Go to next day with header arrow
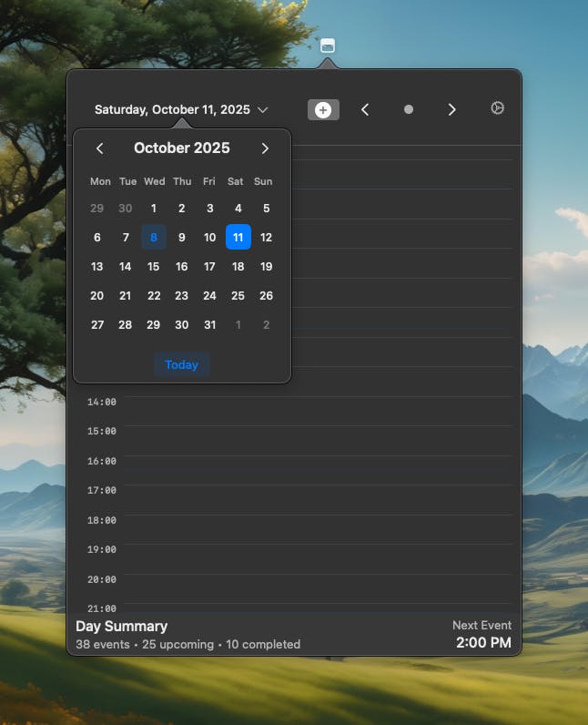The image size is (588, 725). pyautogui.click(x=451, y=109)
